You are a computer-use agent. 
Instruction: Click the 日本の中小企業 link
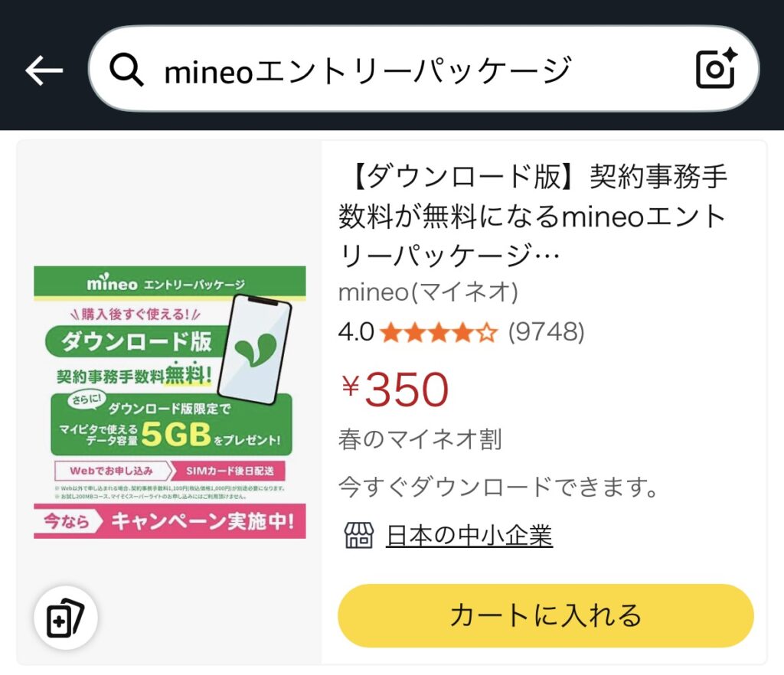[469, 536]
